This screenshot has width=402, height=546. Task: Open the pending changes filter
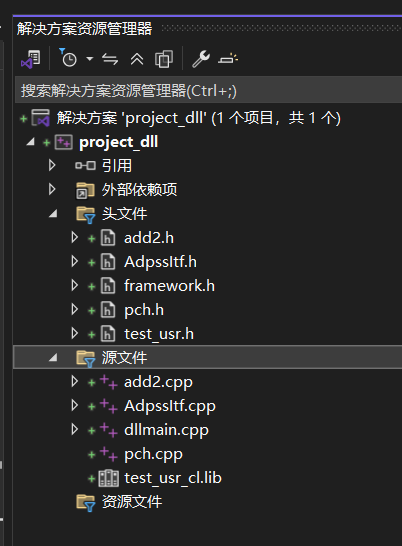68,58
